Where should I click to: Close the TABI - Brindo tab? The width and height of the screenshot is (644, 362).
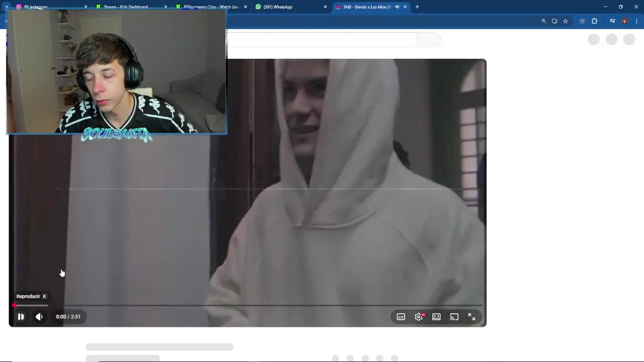[x=405, y=7]
